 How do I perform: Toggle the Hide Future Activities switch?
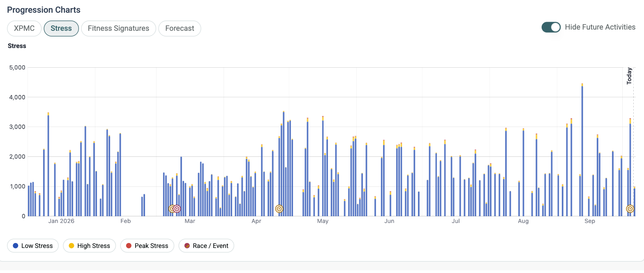(551, 27)
